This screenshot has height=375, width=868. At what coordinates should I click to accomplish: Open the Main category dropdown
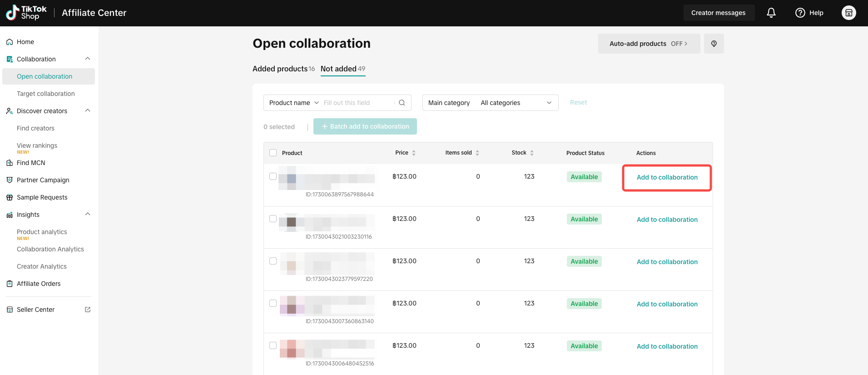point(490,103)
